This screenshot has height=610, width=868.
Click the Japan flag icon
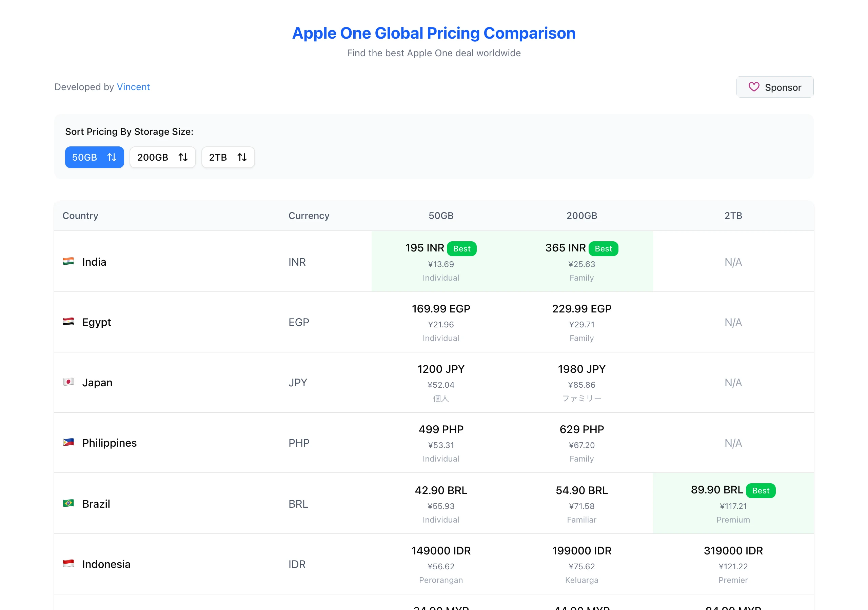[x=68, y=382]
